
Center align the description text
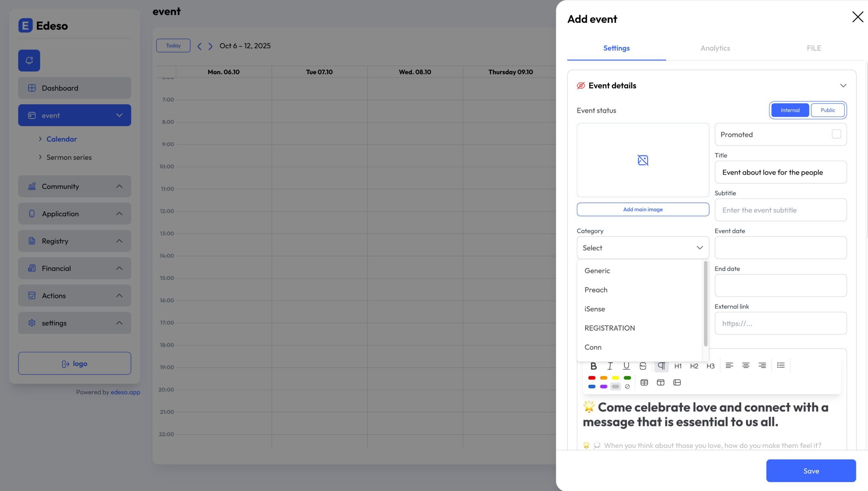(x=746, y=365)
